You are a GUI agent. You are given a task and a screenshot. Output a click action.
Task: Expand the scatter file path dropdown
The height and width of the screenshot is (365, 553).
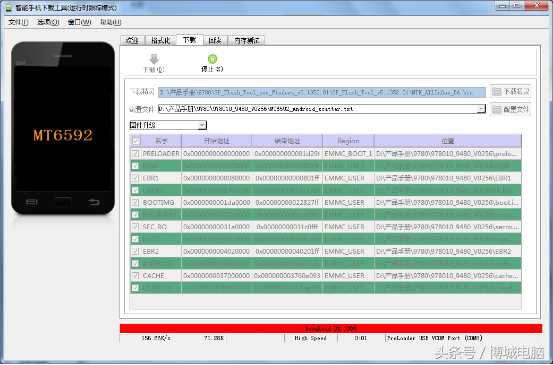point(481,109)
